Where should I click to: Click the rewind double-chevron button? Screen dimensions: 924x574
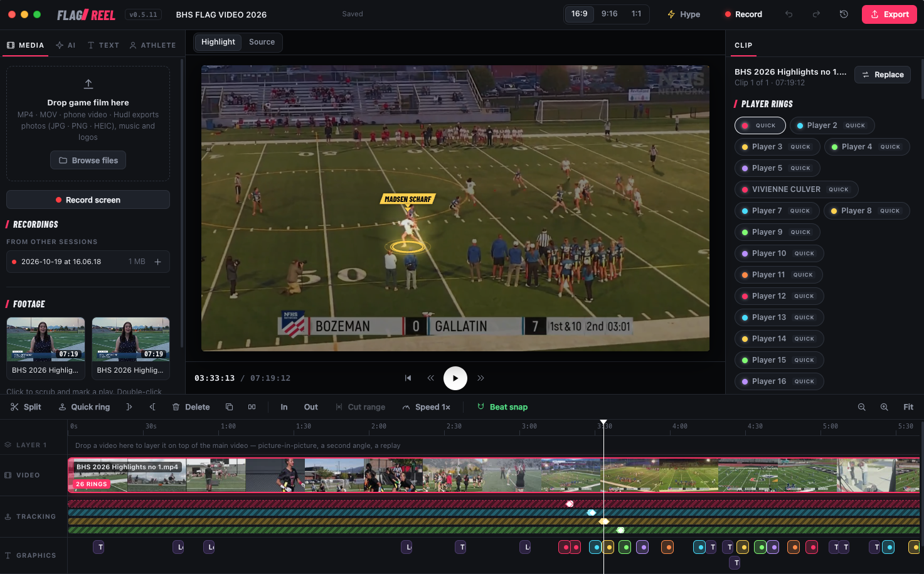point(431,378)
